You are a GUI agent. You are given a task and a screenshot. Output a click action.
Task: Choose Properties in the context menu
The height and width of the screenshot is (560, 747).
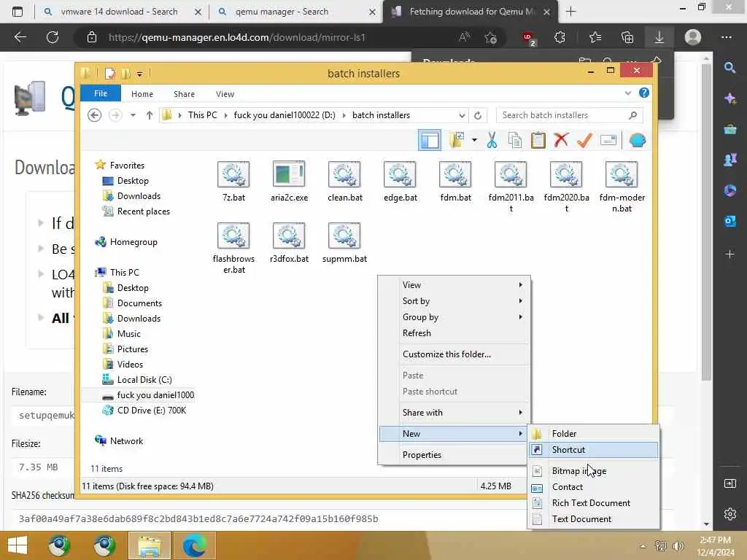[454, 455]
